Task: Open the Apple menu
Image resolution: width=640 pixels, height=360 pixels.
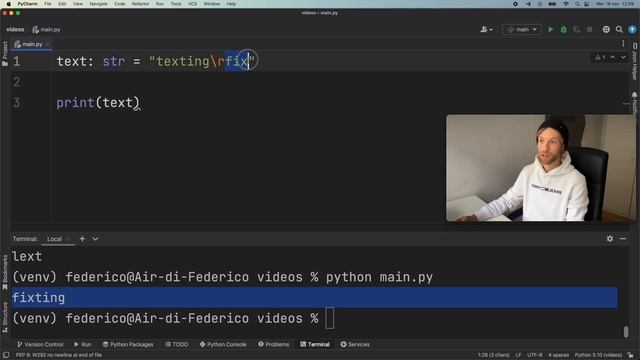Action: [x=8, y=4]
